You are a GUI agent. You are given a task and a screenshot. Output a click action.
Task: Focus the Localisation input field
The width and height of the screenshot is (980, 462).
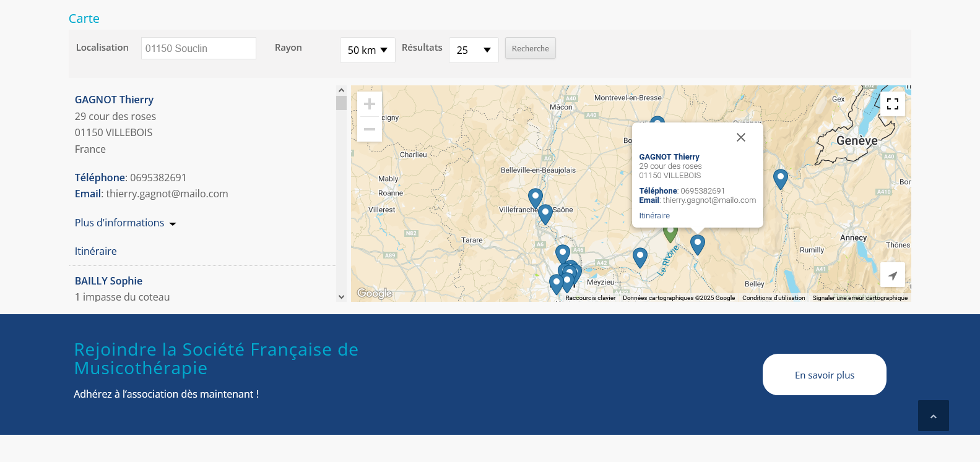pos(199,48)
